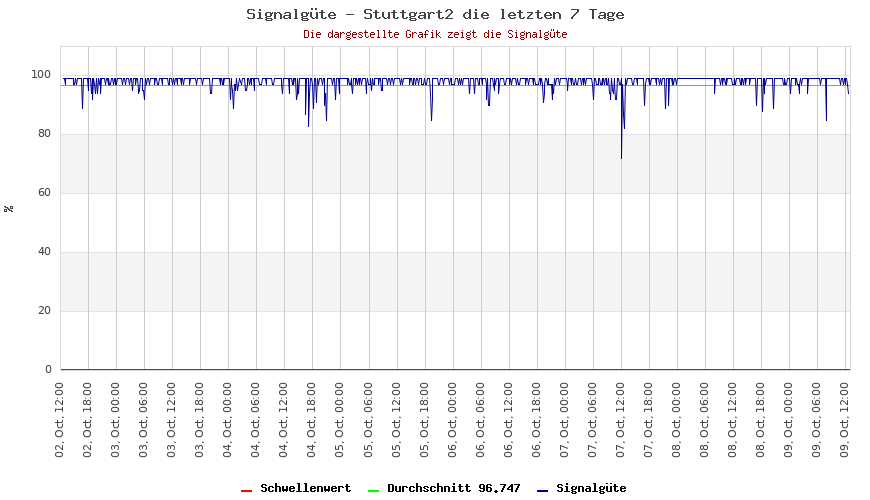Click the red subtitle below the chart title
Image resolution: width=870 pixels, height=500 pixels.
[435, 34]
